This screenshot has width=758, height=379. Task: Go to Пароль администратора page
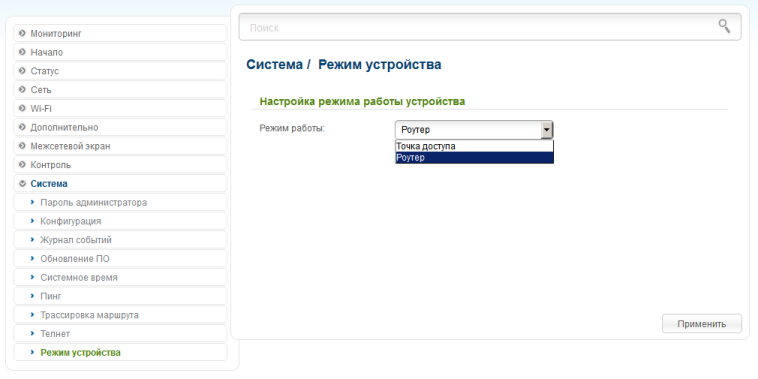120,203
